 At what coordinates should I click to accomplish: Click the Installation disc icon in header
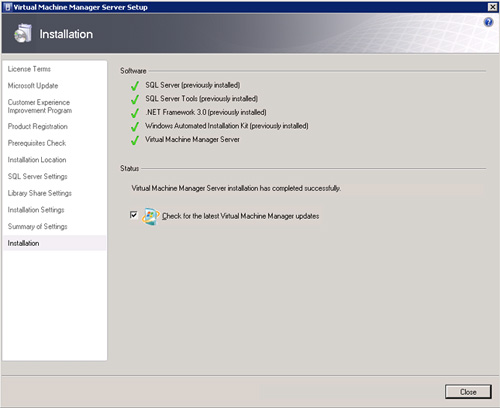(x=23, y=33)
